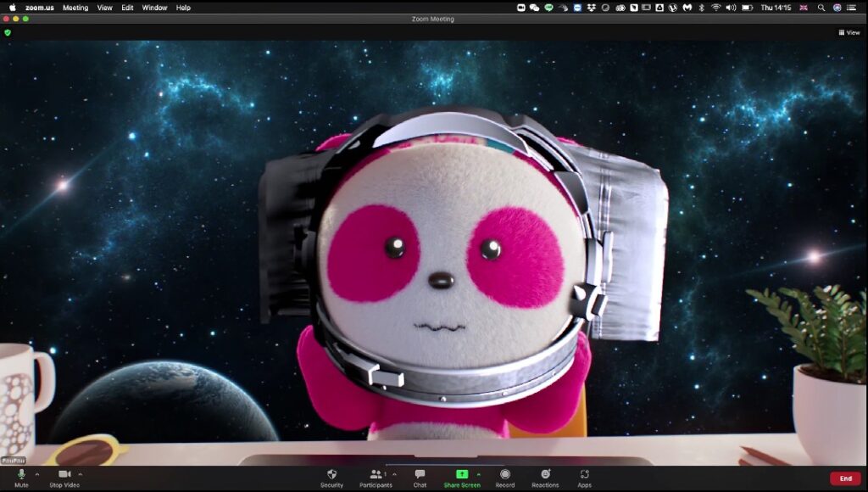The width and height of the screenshot is (868, 492).
Task: Open the Help menu
Action: (183, 8)
